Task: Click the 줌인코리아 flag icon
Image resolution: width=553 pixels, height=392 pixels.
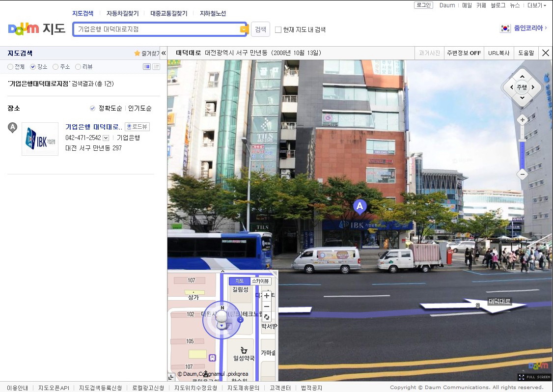Action: coord(505,28)
